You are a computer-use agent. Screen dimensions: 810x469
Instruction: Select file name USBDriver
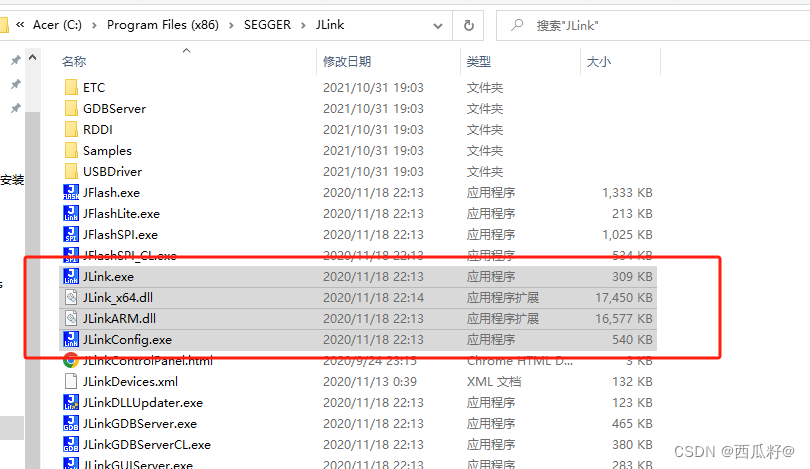coord(112,171)
